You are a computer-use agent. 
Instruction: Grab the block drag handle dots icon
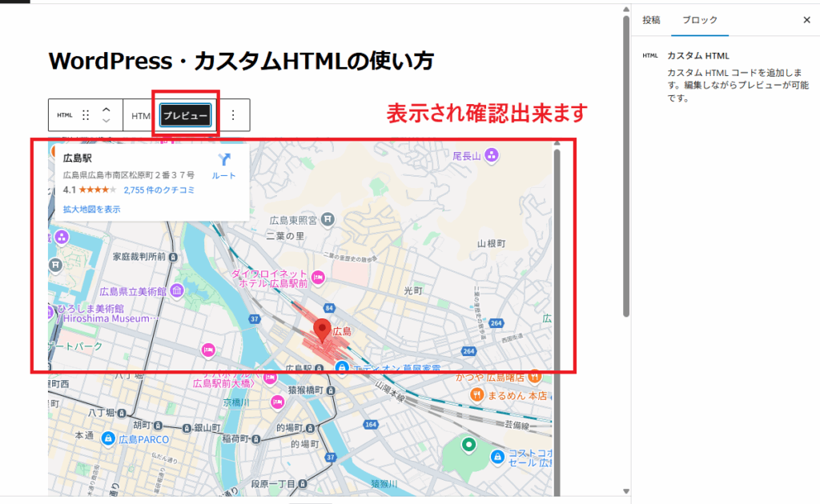[86, 115]
